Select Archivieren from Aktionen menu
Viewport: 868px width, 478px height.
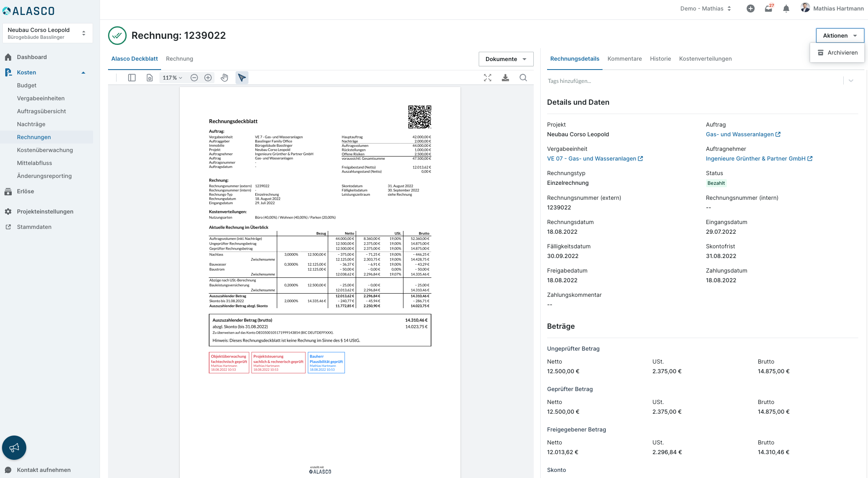click(837, 53)
